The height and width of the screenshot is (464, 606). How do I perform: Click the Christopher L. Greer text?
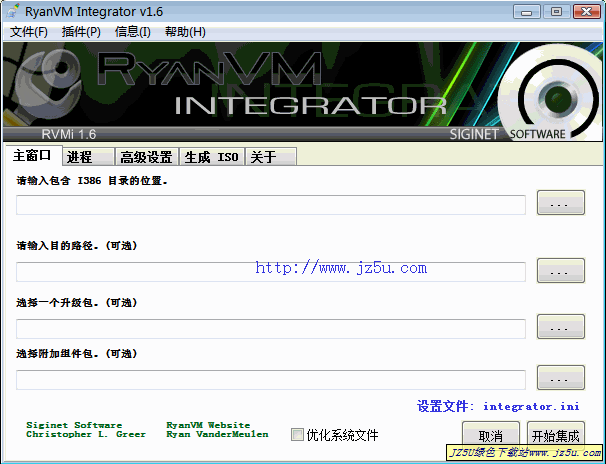point(86,434)
